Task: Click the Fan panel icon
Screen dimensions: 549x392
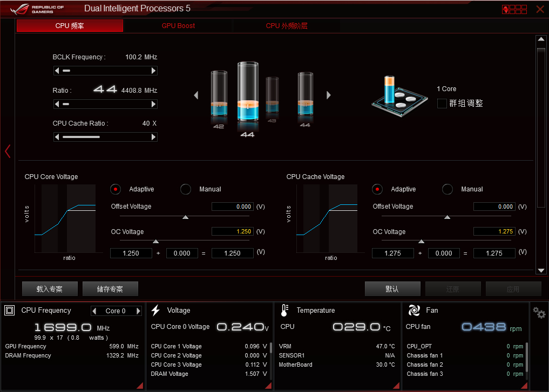Action: [x=414, y=310]
